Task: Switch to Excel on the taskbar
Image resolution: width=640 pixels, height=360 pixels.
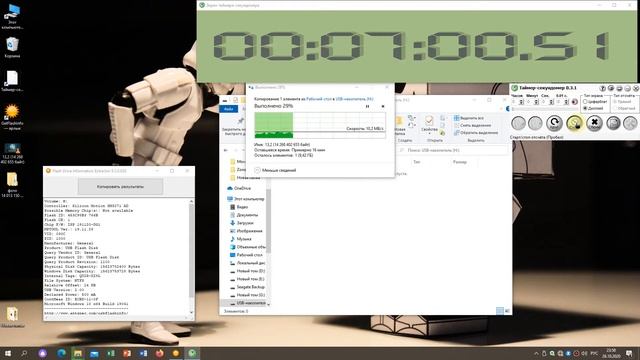Action: pyautogui.click(x=111, y=353)
